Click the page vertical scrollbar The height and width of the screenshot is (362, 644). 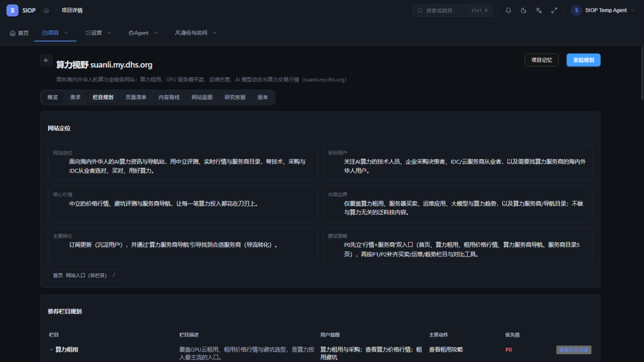[642, 73]
